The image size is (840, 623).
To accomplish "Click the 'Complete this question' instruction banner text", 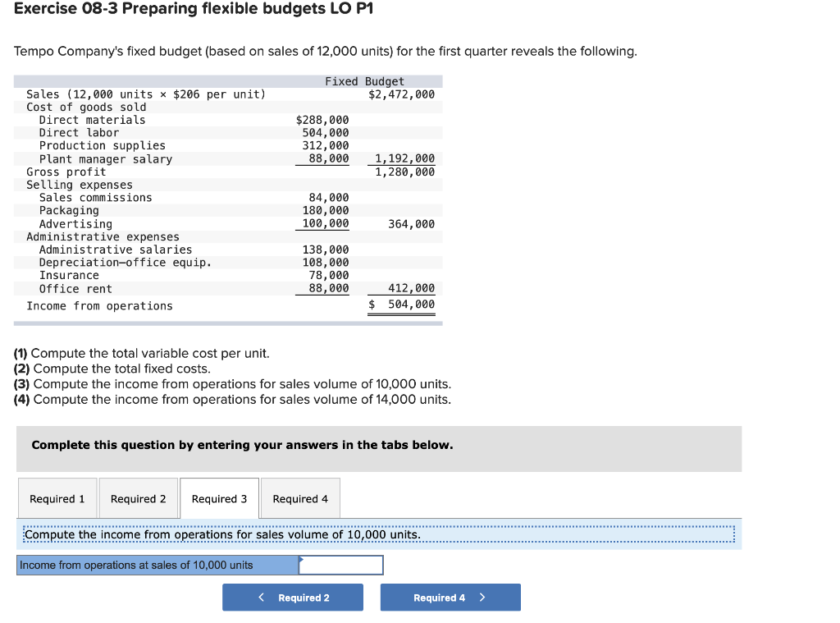I will point(242,445).
